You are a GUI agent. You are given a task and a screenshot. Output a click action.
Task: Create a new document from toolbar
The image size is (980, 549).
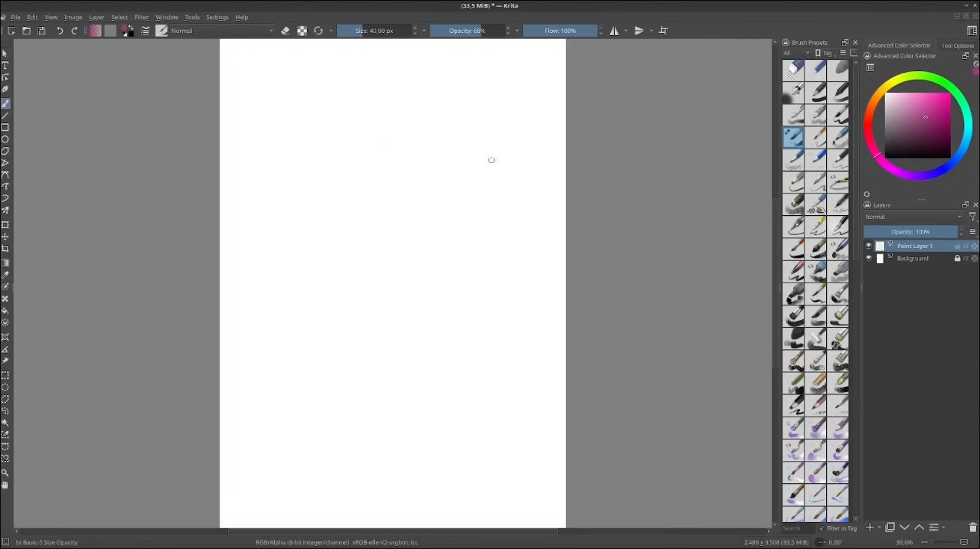pos(11,31)
